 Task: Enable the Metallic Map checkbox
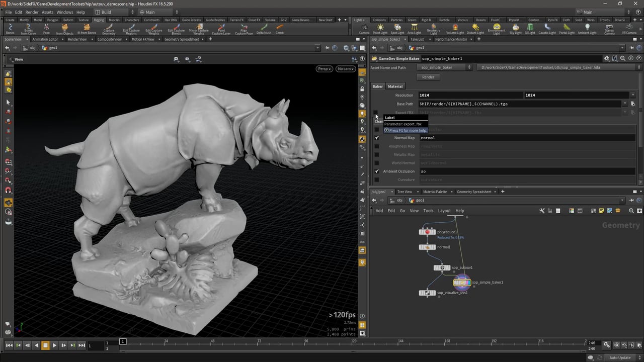pyautogui.click(x=377, y=155)
